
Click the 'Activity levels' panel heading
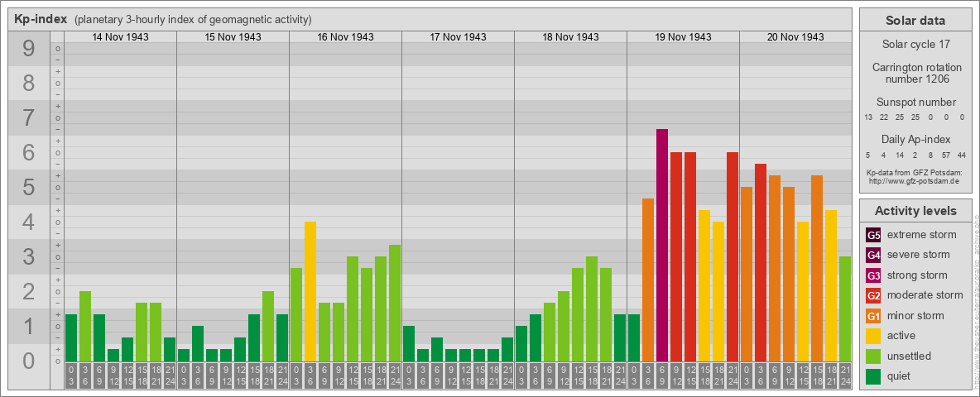pyautogui.click(x=915, y=211)
